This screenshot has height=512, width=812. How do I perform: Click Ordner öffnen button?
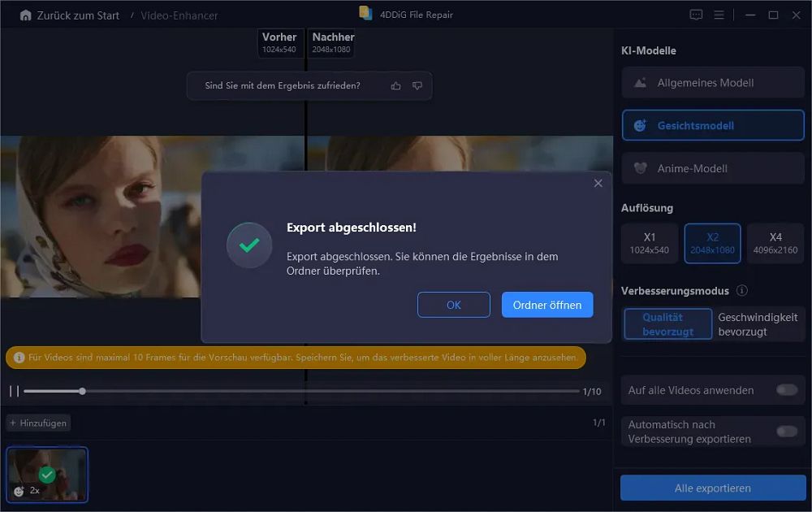click(x=546, y=305)
